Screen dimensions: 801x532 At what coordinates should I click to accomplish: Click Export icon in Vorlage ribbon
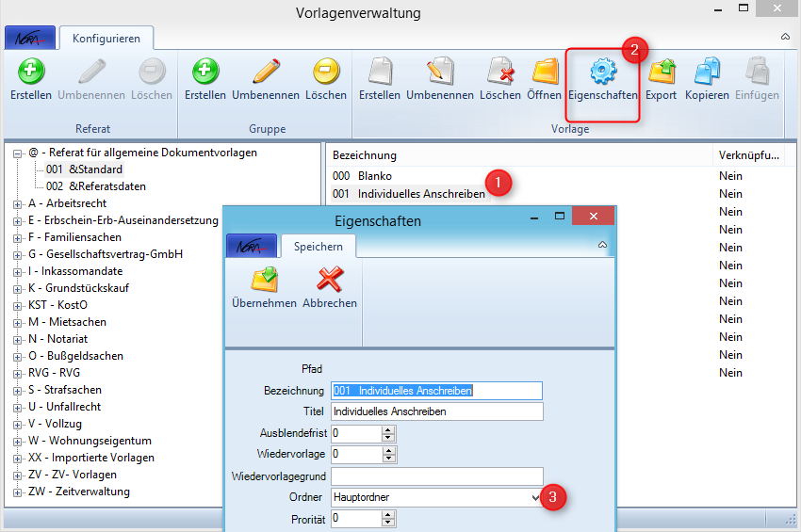661,73
